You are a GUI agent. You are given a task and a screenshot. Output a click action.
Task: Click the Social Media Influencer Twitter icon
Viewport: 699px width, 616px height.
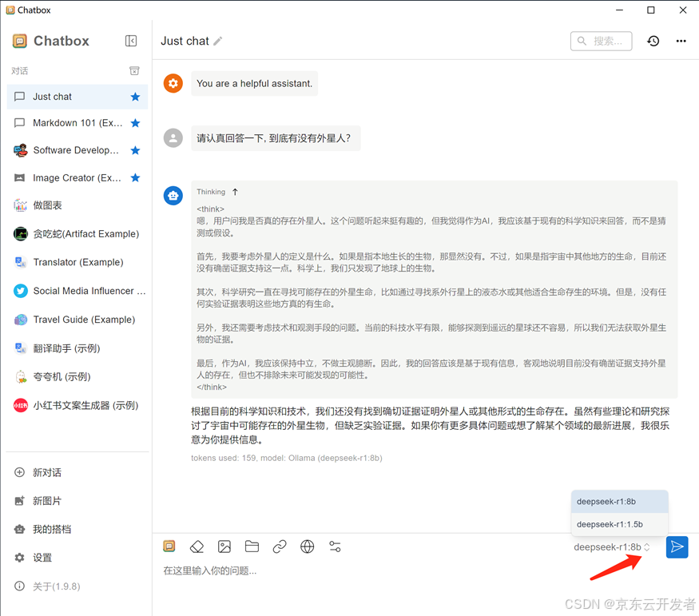20,291
